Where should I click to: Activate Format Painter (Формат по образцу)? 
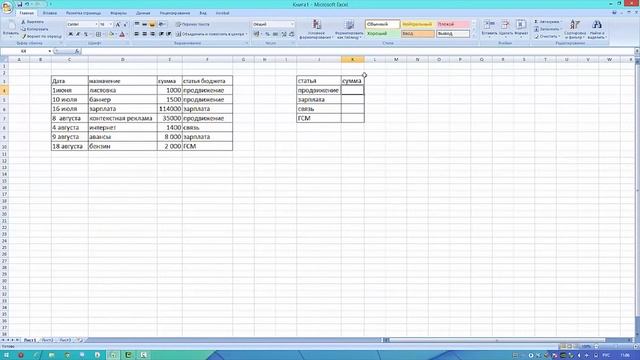click(41, 36)
